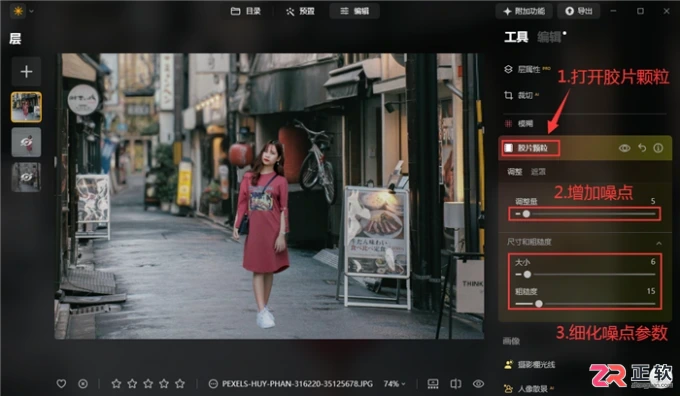Mark photo as favorite with heart
The width and height of the screenshot is (680, 396).
61,383
